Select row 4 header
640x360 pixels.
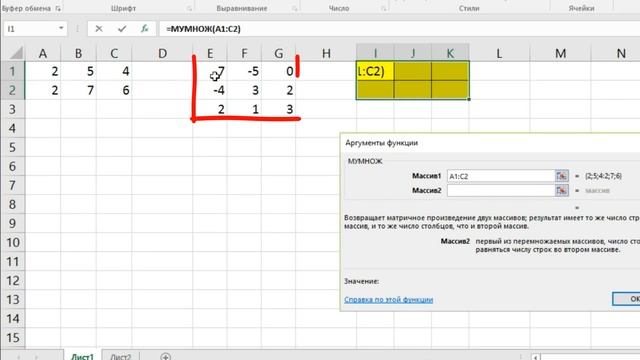(12, 128)
